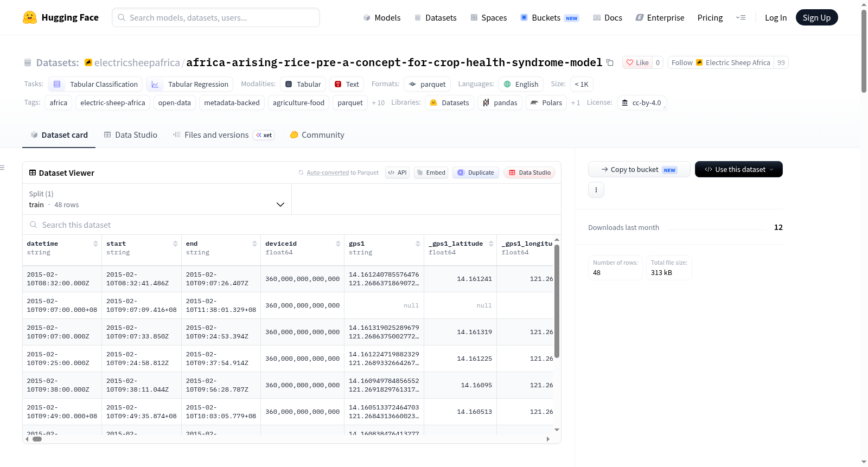Click the Tabular Classification task tag
The height and width of the screenshot is (467, 868).
pyautogui.click(x=95, y=84)
